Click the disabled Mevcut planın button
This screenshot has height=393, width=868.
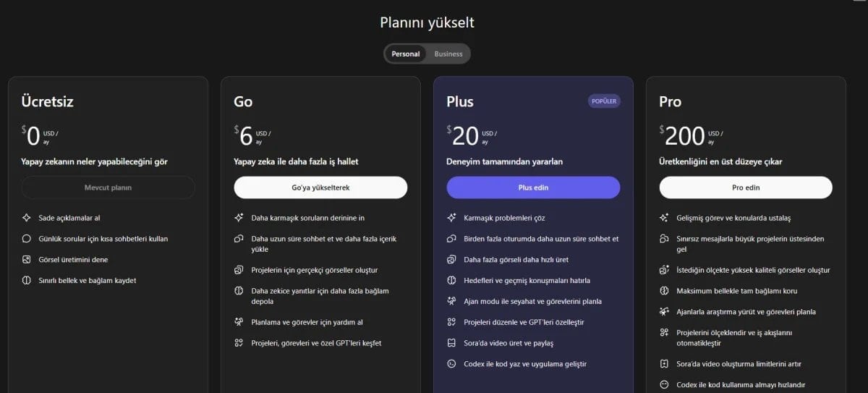click(x=108, y=187)
